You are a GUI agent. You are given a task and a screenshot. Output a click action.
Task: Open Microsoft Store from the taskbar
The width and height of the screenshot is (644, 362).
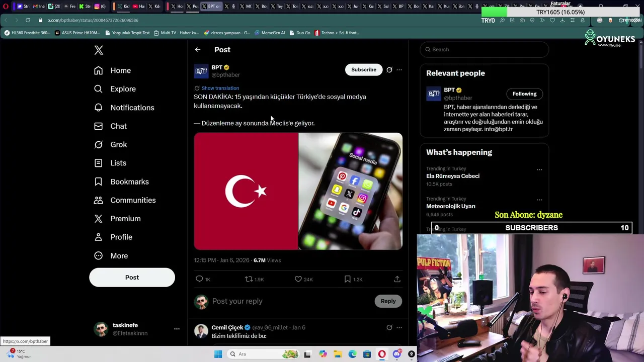pyautogui.click(x=367, y=354)
